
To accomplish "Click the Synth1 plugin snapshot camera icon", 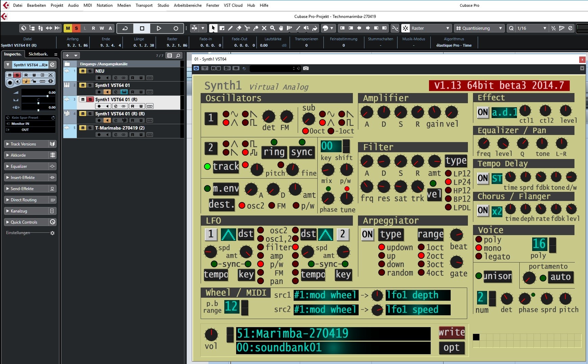I will [306, 68].
